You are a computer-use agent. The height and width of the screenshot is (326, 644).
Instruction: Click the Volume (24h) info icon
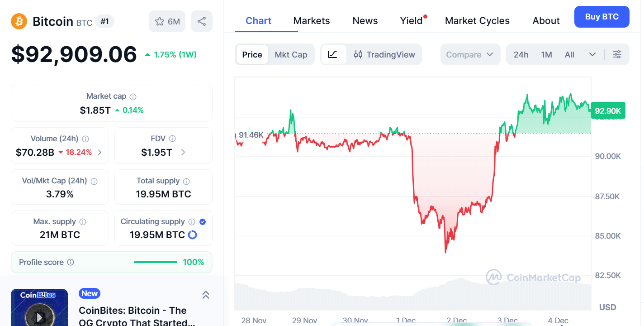tap(85, 139)
